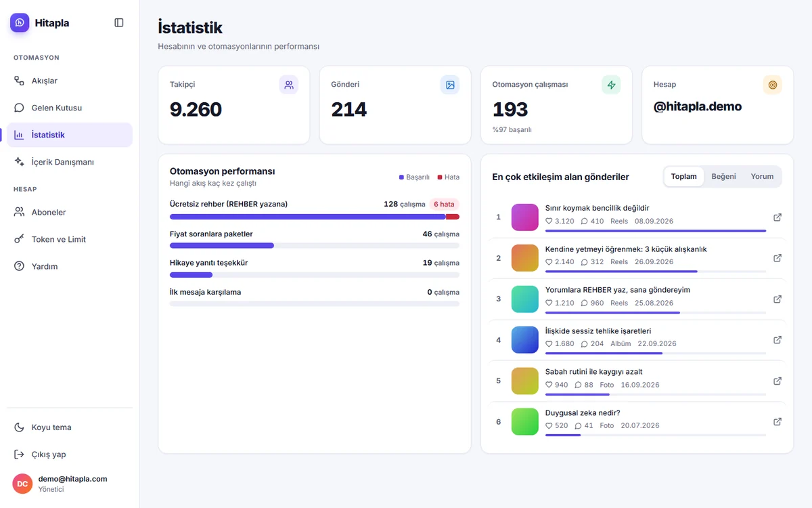Click the Hitapla logo icon
Viewport: 812px width, 508px height.
tap(20, 23)
